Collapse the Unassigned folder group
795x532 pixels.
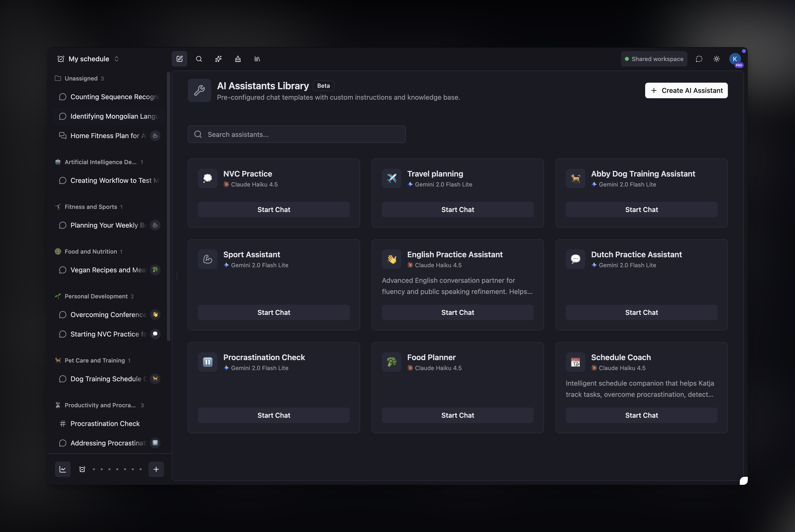click(x=80, y=78)
